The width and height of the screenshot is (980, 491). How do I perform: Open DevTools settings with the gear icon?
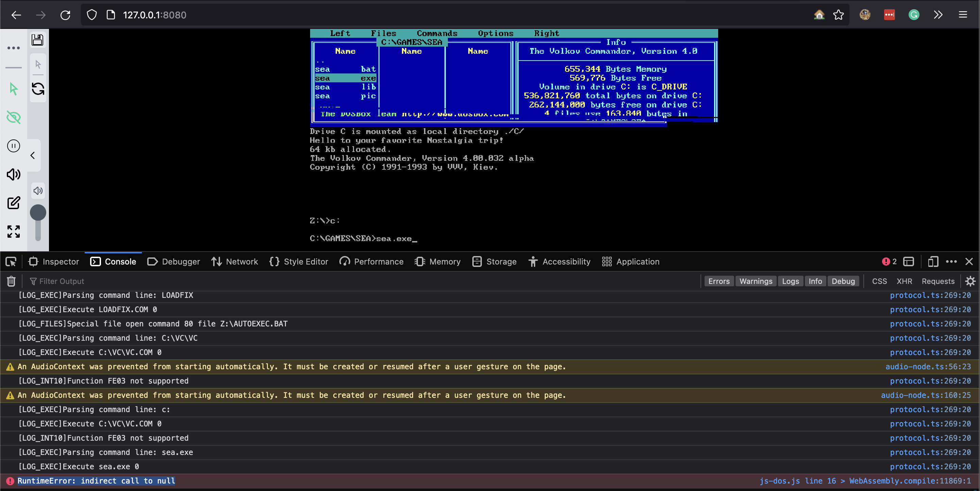970,281
